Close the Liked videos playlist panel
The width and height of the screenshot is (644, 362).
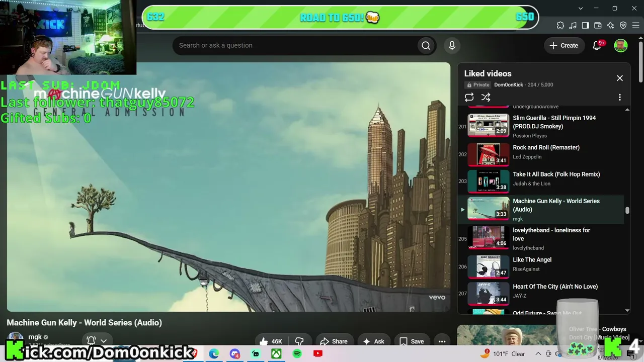pyautogui.click(x=620, y=78)
